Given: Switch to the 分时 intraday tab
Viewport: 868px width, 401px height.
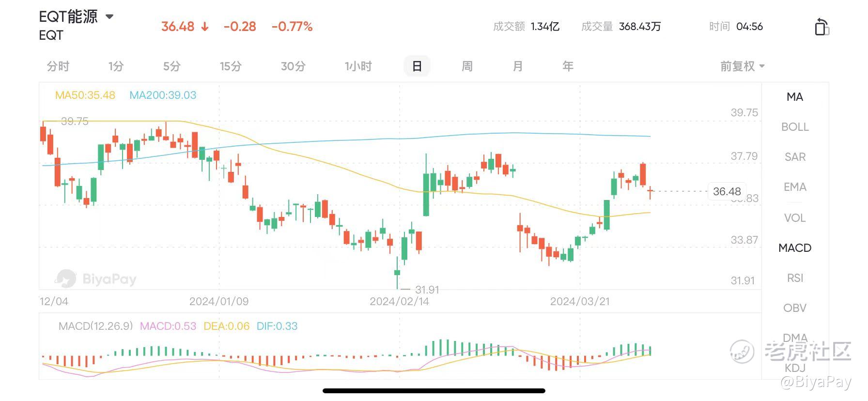Looking at the screenshot, I should [58, 66].
